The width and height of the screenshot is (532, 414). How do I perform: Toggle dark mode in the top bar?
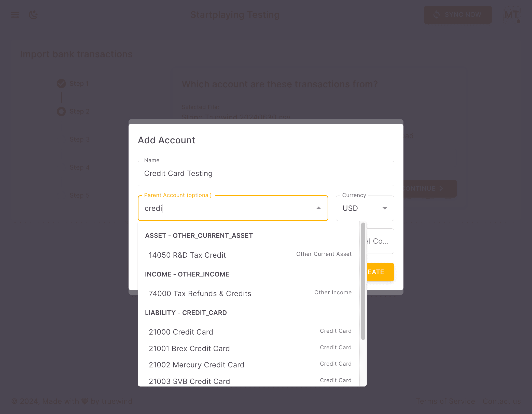(x=33, y=15)
